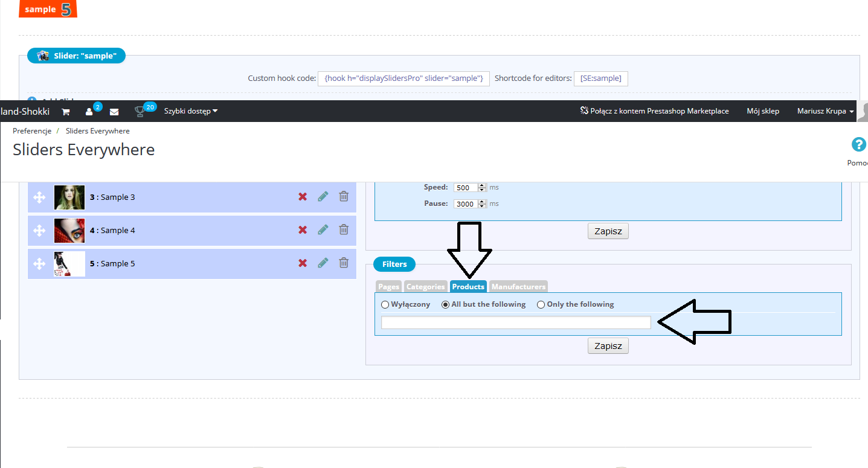
Task: Click the products filter text field
Action: click(516, 322)
